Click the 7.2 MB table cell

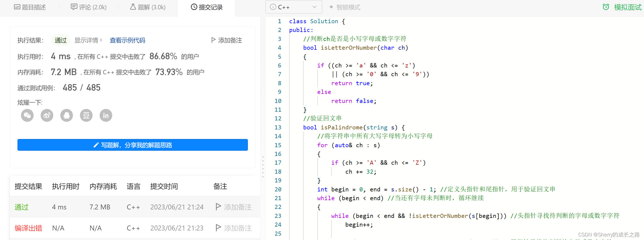(100, 207)
